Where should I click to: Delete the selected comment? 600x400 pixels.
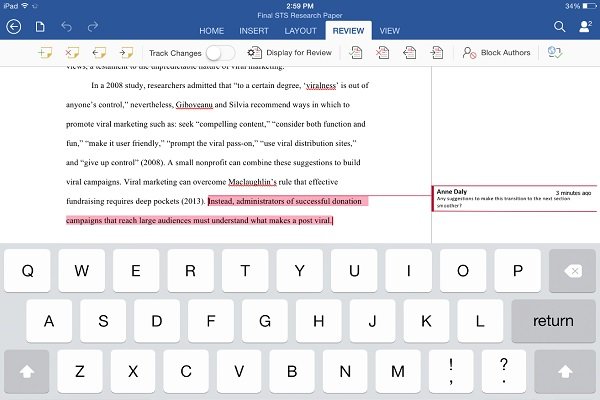72,52
